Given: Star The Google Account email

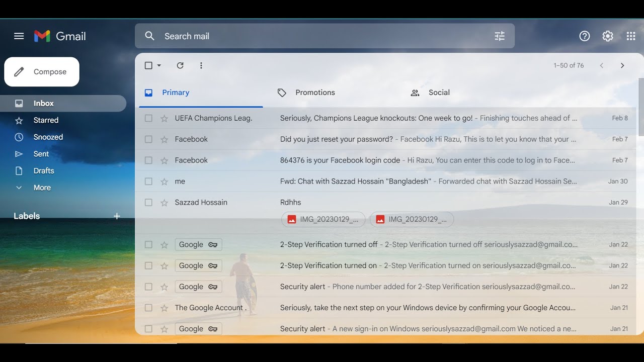Looking at the screenshot, I should [x=164, y=308].
